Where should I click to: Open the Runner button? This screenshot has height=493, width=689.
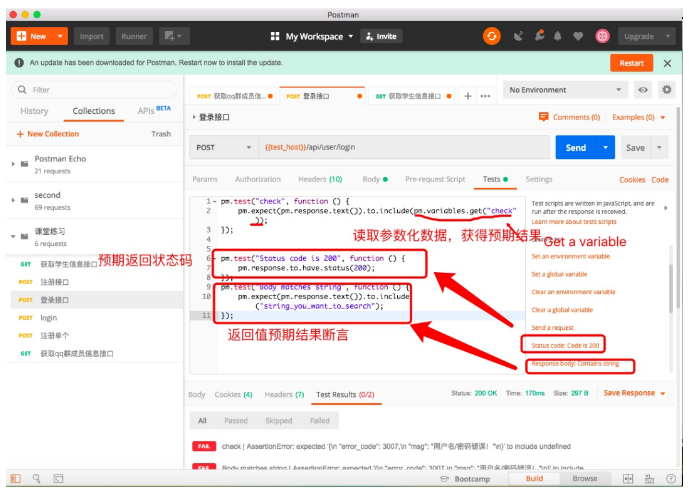coord(134,36)
